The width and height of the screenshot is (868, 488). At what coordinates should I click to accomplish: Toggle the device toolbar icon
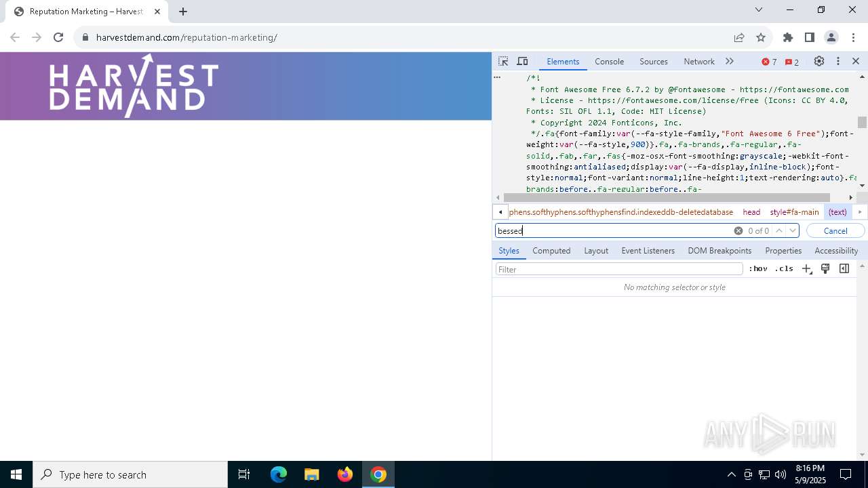522,61
